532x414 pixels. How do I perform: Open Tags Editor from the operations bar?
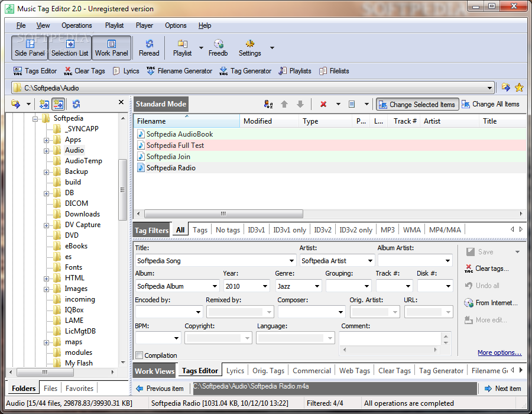point(35,71)
